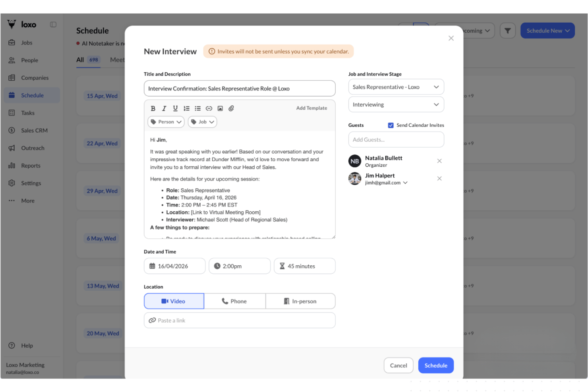Change start time 2:00pm

(x=240, y=266)
